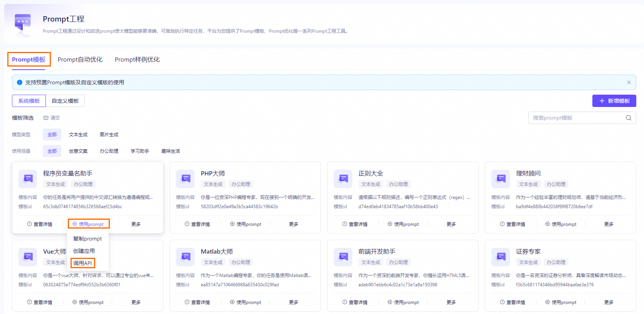The image size is (644, 314).
Task: Use prompt for Vue大师 template
Action: (x=88, y=302)
